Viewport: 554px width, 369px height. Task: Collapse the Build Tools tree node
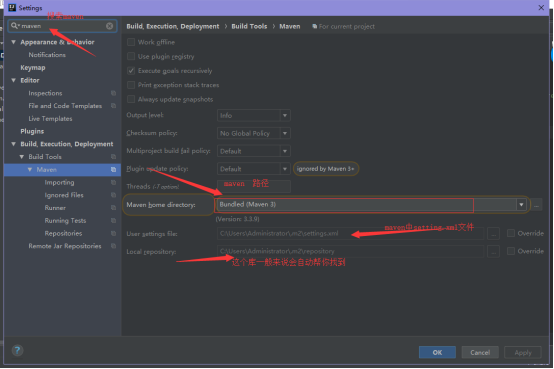coord(22,157)
